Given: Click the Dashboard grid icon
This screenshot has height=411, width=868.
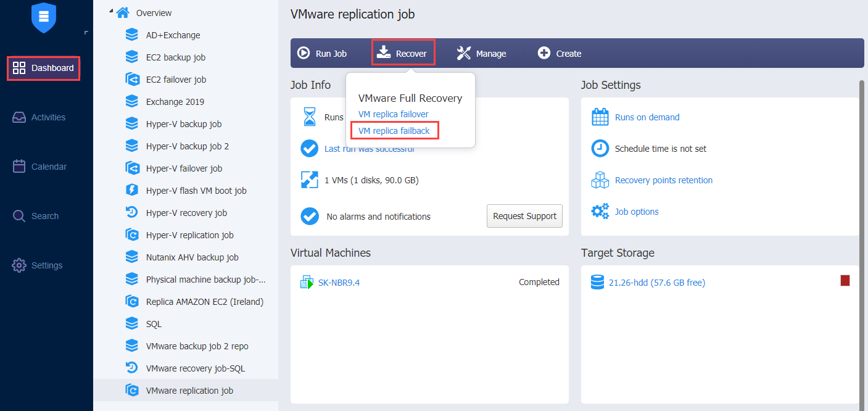Looking at the screenshot, I should (19, 68).
